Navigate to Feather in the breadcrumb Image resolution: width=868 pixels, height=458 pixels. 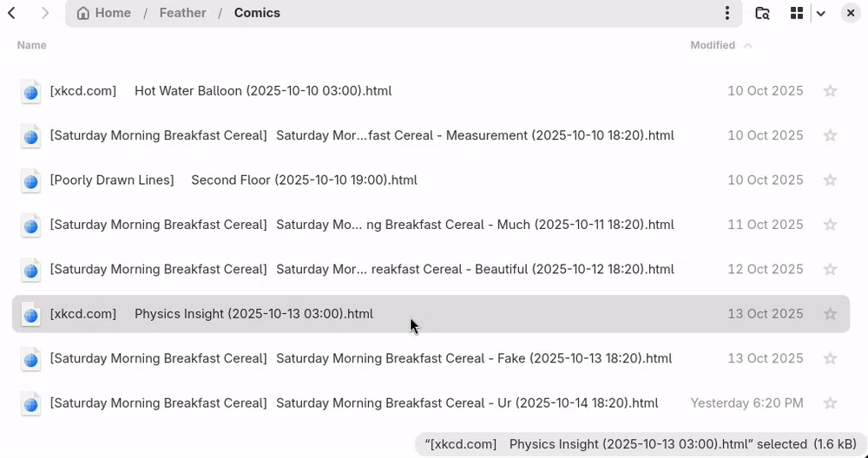[182, 13]
